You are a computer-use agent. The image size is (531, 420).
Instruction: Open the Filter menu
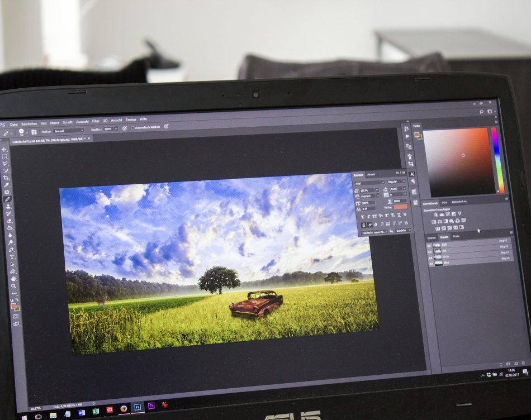click(x=96, y=121)
